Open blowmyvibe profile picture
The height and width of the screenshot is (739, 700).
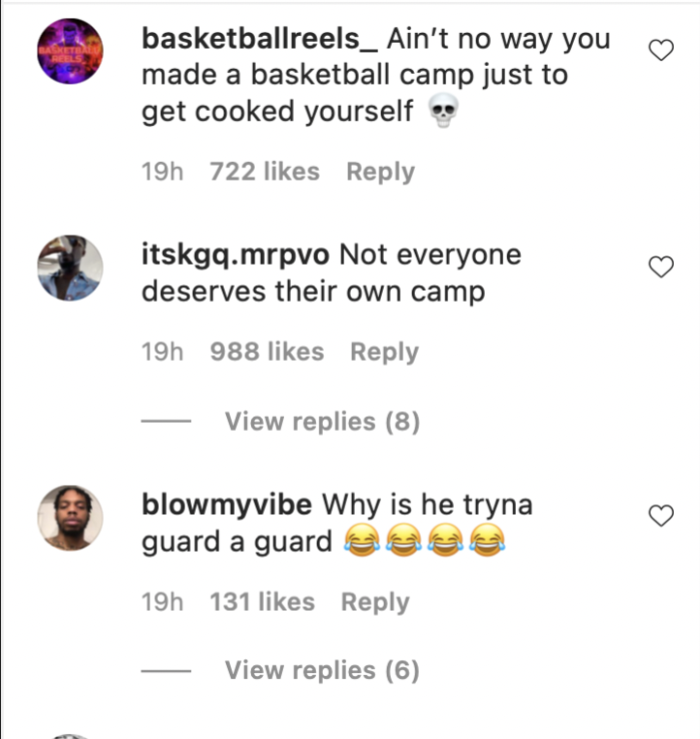point(70,518)
